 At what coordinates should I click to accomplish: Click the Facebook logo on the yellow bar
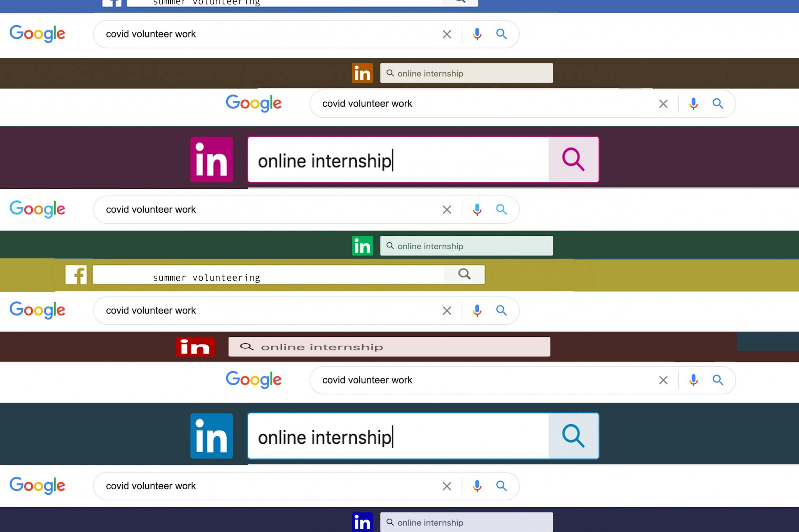76,275
